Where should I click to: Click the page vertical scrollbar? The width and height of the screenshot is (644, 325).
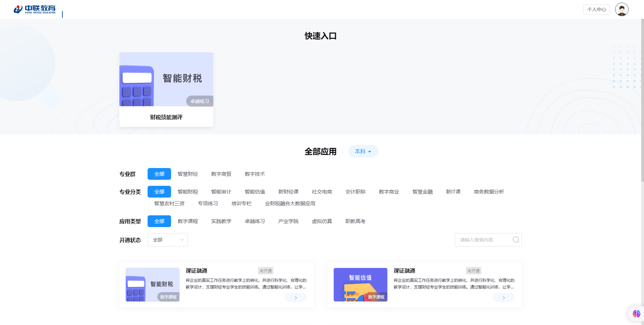tap(642, 101)
